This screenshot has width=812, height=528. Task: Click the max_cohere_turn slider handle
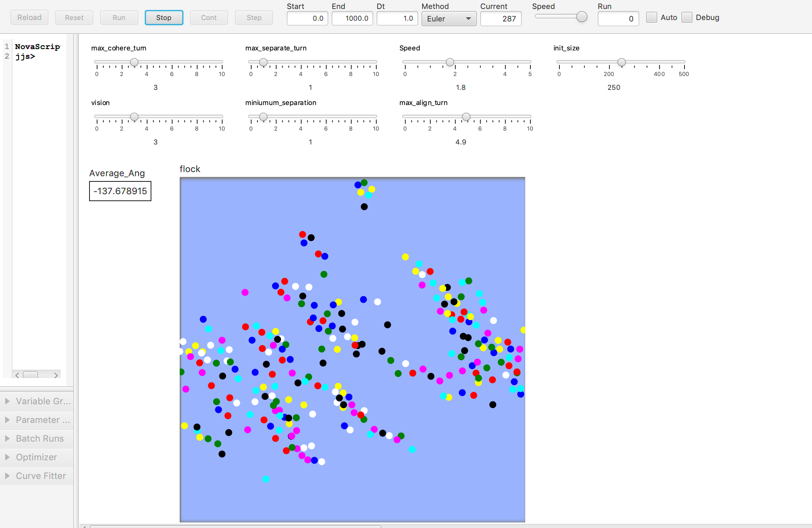coord(134,62)
